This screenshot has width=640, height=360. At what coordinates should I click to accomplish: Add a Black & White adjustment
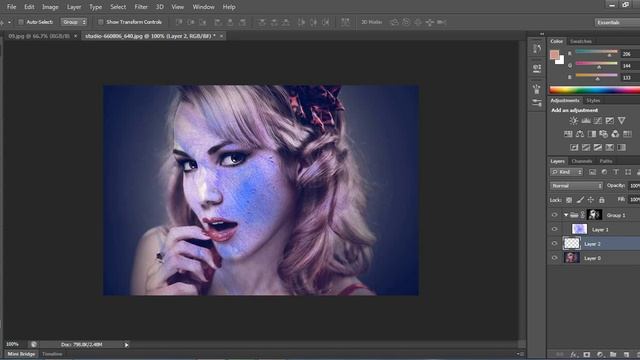[591, 134]
